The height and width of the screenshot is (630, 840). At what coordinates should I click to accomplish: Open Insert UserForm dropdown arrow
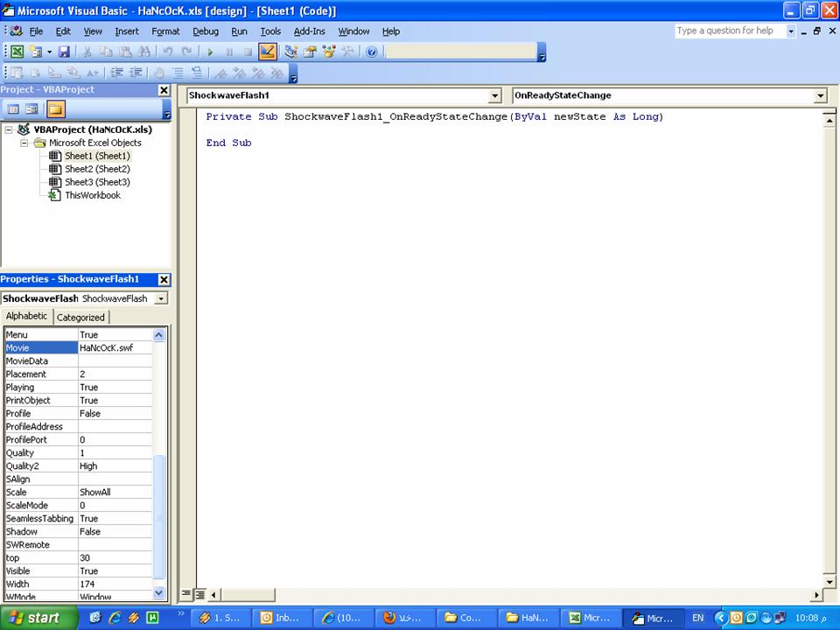click(49, 52)
